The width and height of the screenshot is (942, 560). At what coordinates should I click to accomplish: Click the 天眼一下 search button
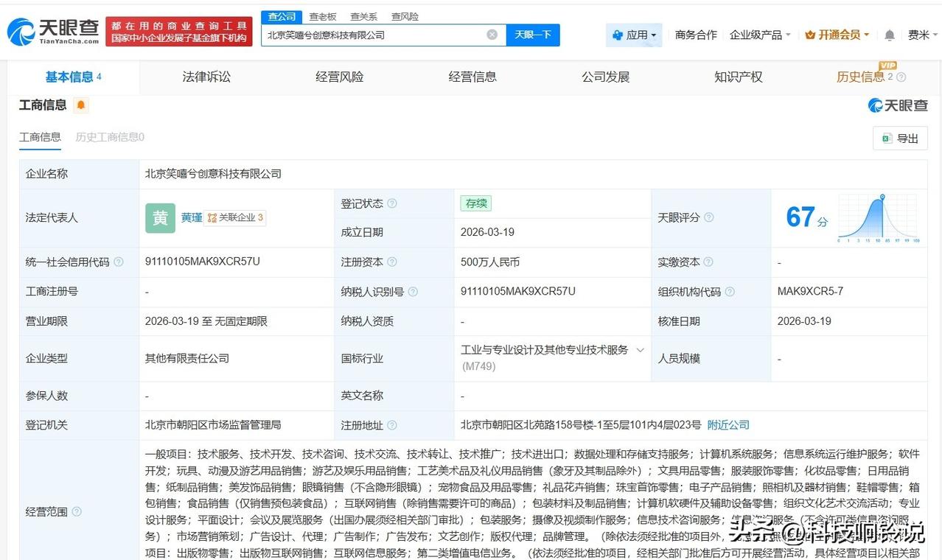tap(534, 35)
